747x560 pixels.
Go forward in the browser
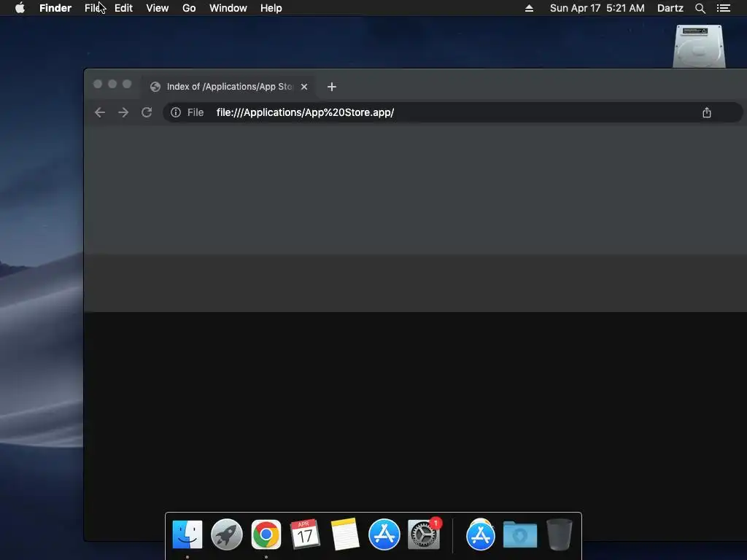coord(123,112)
